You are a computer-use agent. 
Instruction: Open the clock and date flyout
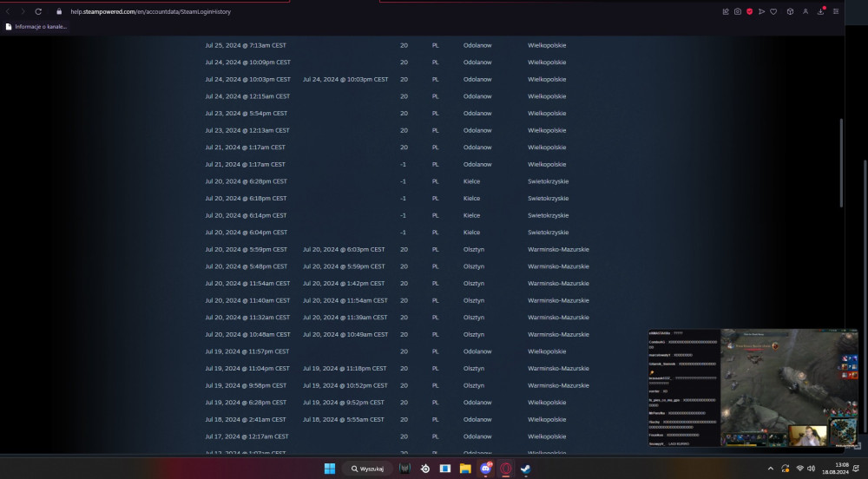click(835, 469)
